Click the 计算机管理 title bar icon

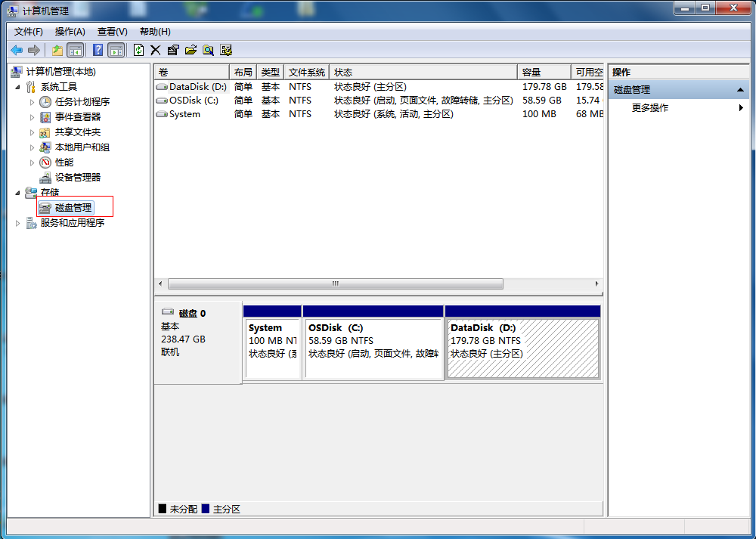[x=13, y=10]
